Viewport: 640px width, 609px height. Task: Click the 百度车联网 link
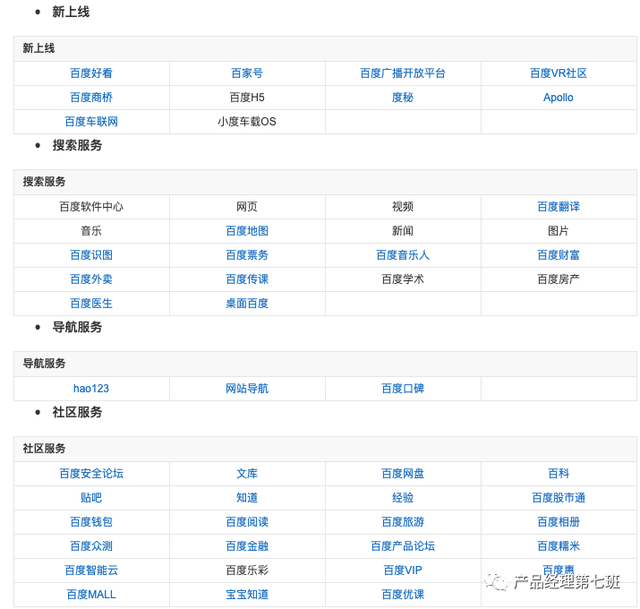click(91, 122)
